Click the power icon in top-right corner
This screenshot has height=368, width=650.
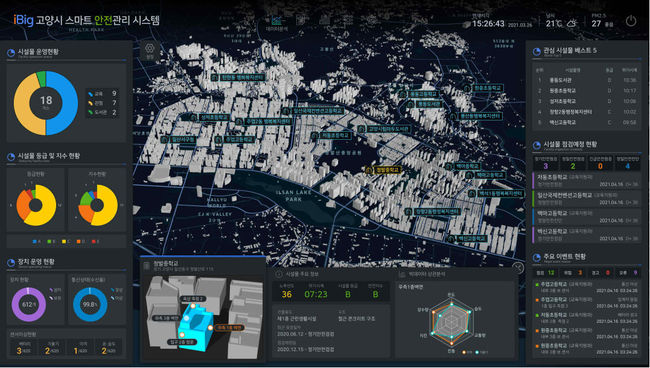[x=631, y=21]
